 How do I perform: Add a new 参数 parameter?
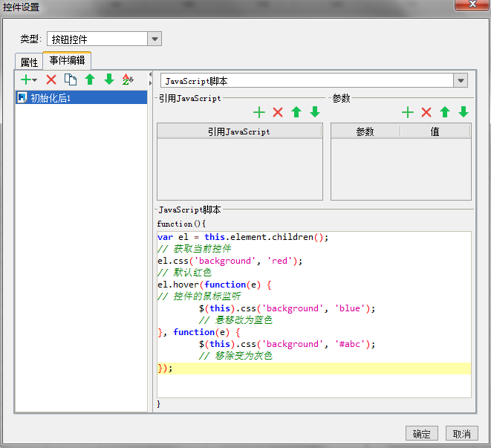(x=408, y=112)
